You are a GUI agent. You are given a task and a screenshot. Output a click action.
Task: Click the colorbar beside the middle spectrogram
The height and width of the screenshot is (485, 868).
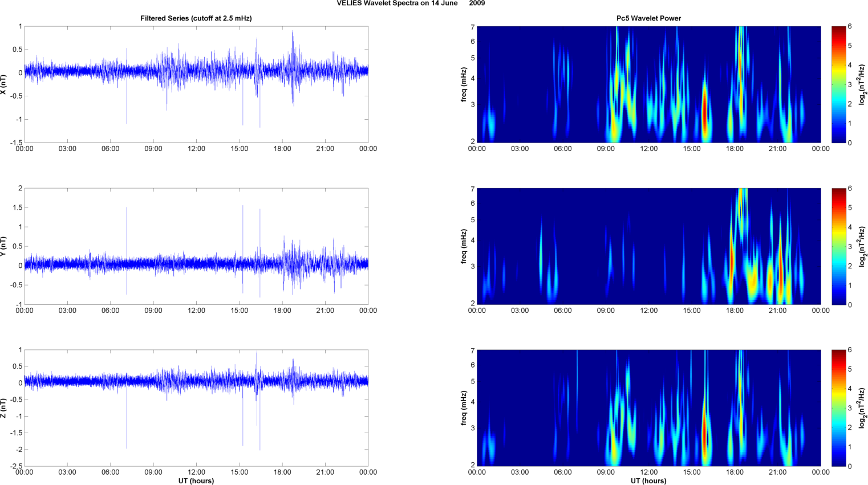pos(838,246)
